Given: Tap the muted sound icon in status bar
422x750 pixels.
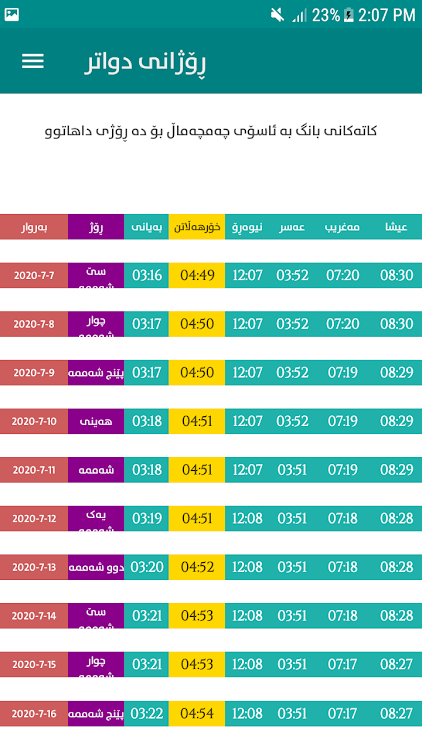Looking at the screenshot, I should point(277,15).
